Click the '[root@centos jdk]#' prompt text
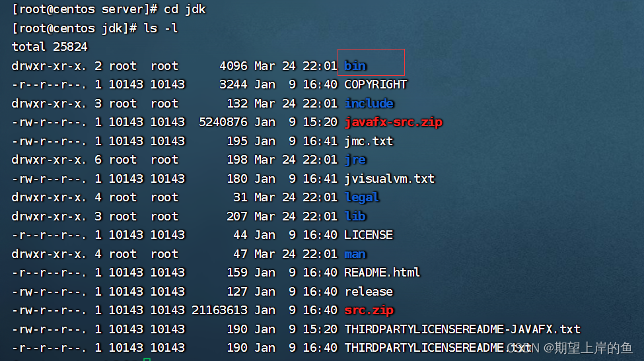644x361 pixels. [x=75, y=28]
